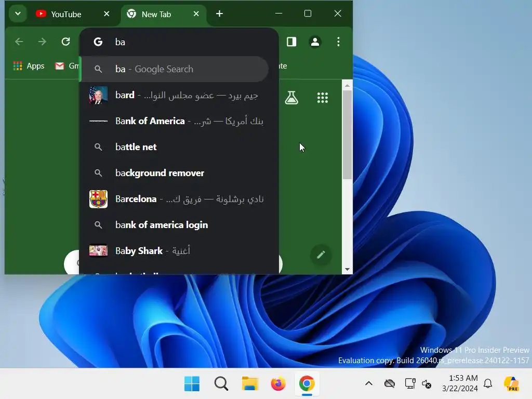Click the page vertical scrollbar thumb
This screenshot has width=532, height=399.
tap(347, 135)
